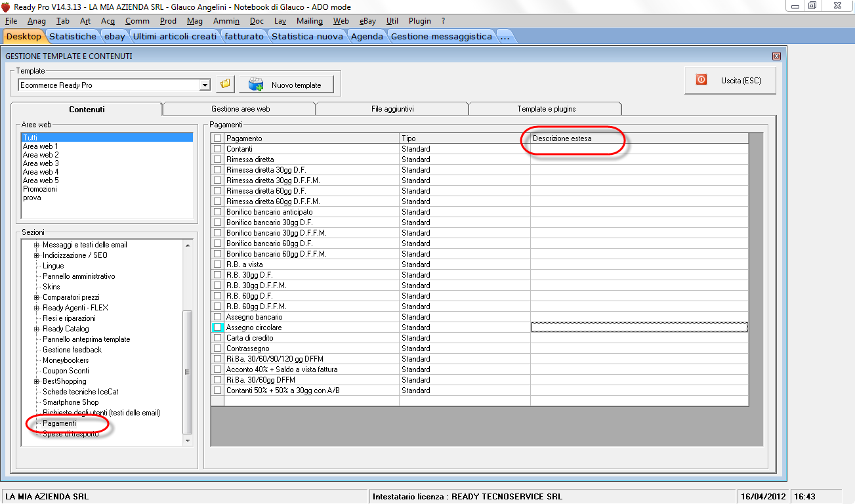Toggle the select-all checkbox in table header
This screenshot has height=504, width=855.
pyautogui.click(x=217, y=138)
